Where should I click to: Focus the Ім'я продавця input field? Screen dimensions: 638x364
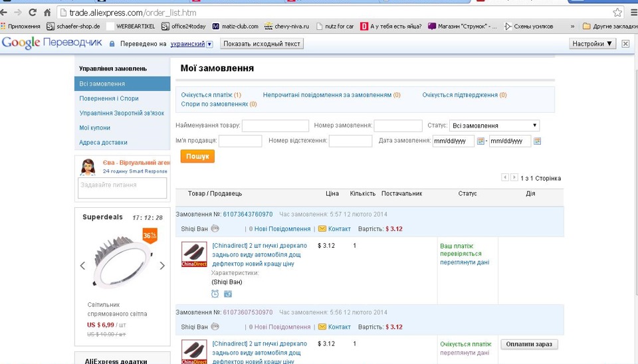coord(241,141)
